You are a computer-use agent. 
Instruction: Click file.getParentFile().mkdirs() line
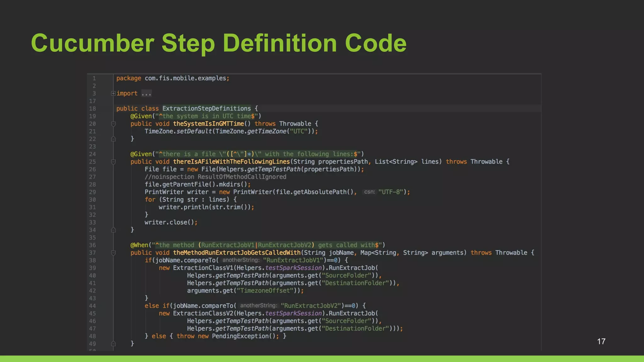(x=197, y=184)
